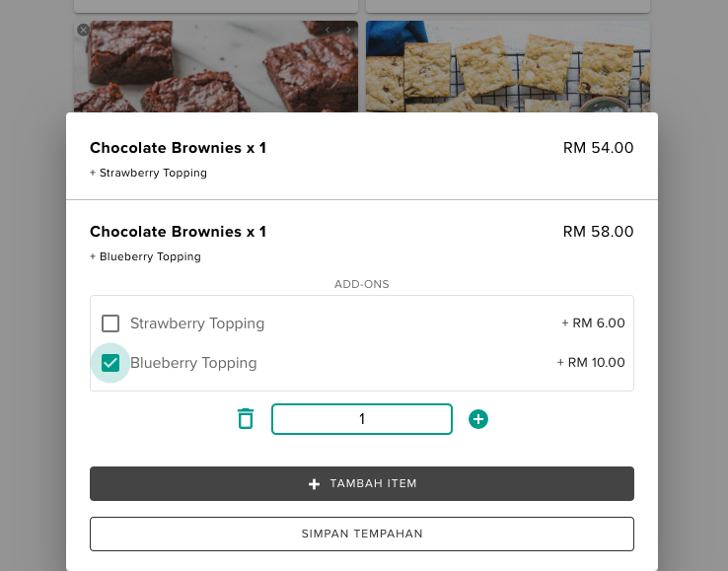Save order with Simpan Tempahan
This screenshot has height=571, width=728.
361,534
